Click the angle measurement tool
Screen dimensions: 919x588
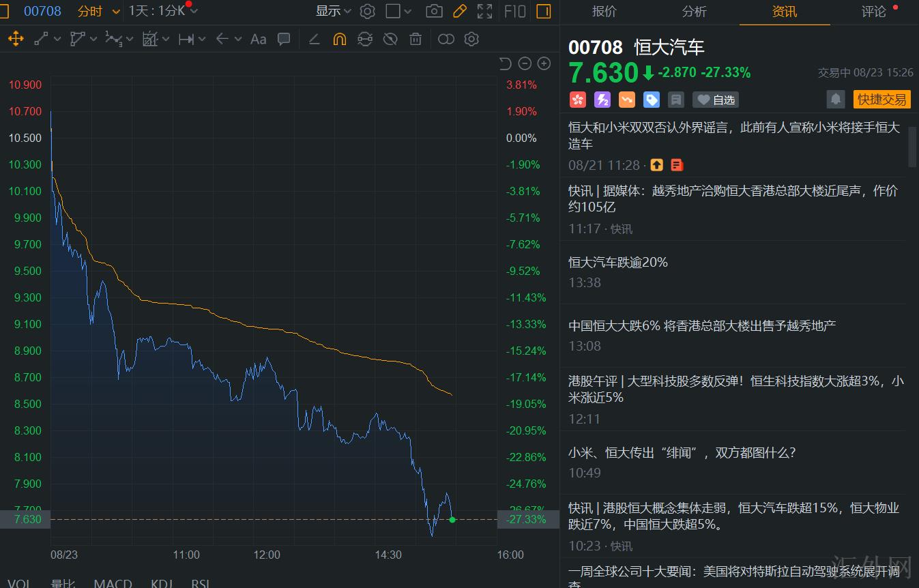314,39
